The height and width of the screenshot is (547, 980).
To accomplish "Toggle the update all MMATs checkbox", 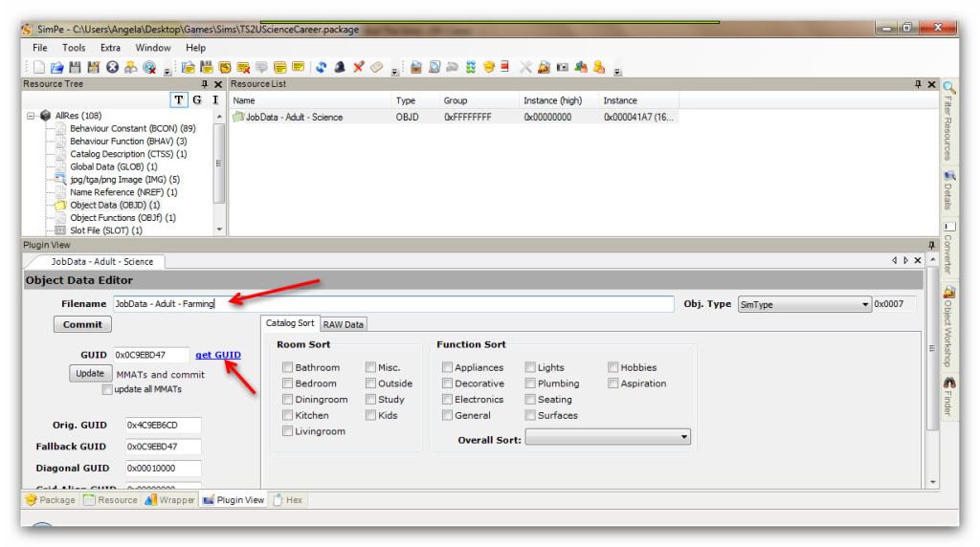I will 107,389.
